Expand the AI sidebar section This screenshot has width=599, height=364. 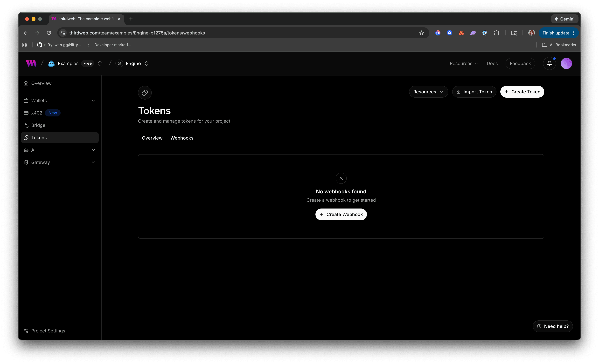[93, 150]
